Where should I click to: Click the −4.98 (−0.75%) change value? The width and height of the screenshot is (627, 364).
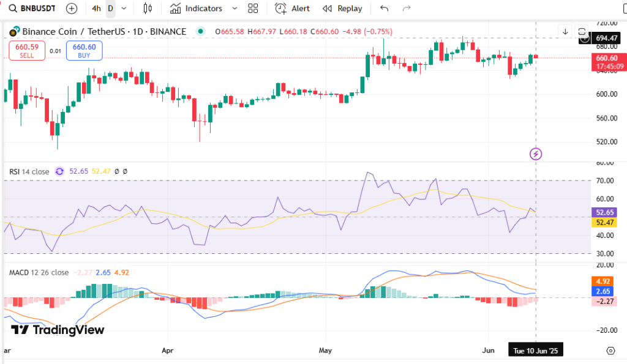pos(367,32)
